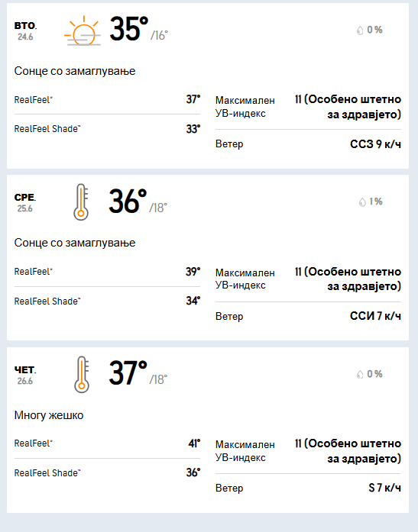Click 'Многу жешко' description text

[x=49, y=415]
